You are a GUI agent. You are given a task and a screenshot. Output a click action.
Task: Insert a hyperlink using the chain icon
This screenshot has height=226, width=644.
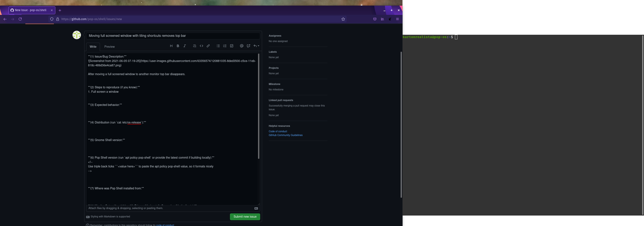click(x=208, y=46)
